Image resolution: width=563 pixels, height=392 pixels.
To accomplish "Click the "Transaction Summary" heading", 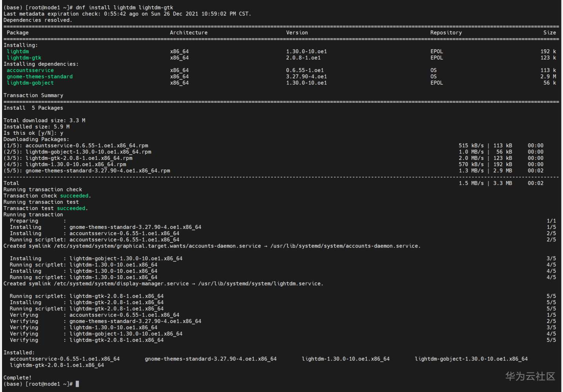I will pos(33,95).
